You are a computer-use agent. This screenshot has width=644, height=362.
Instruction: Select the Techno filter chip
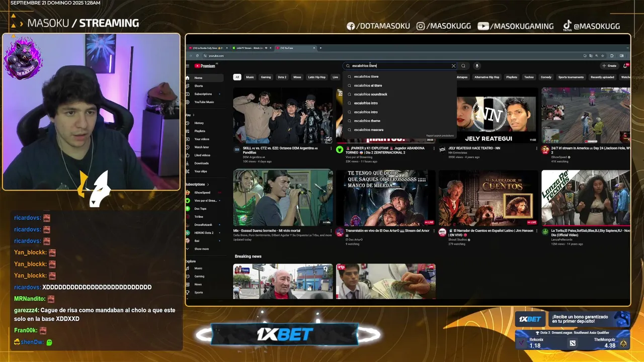[x=529, y=77]
